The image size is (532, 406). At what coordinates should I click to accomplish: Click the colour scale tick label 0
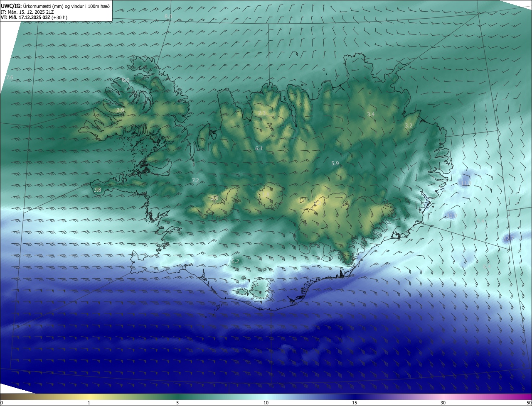[1, 403]
